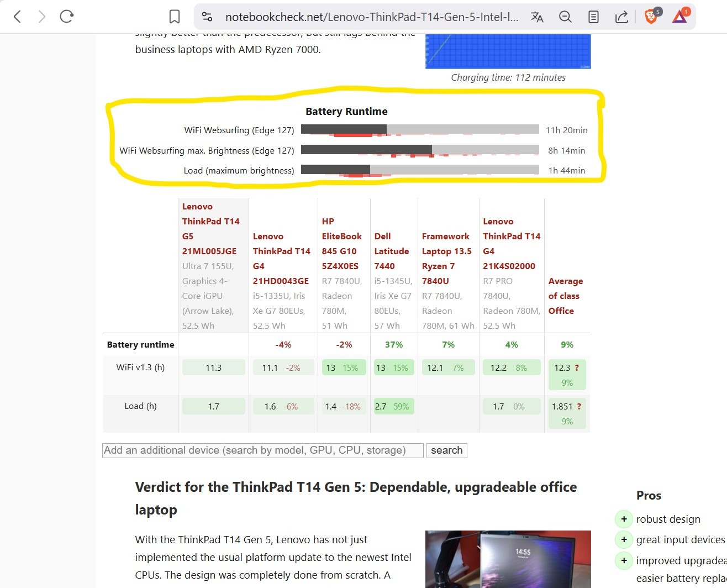
Task: Click question mark beside 12.3 average
Action: point(577,368)
